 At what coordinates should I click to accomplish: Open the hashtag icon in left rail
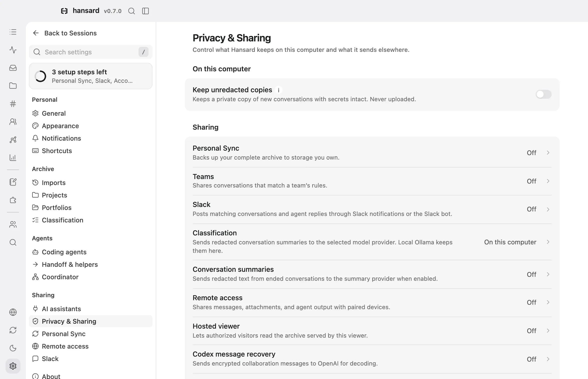[x=13, y=104]
